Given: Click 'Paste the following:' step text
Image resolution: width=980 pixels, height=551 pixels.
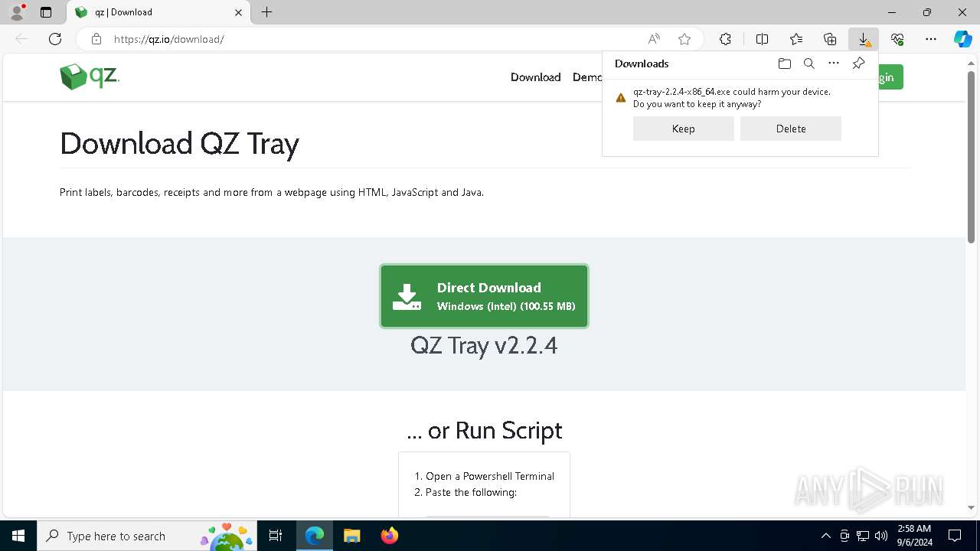Looking at the screenshot, I should click(x=471, y=492).
